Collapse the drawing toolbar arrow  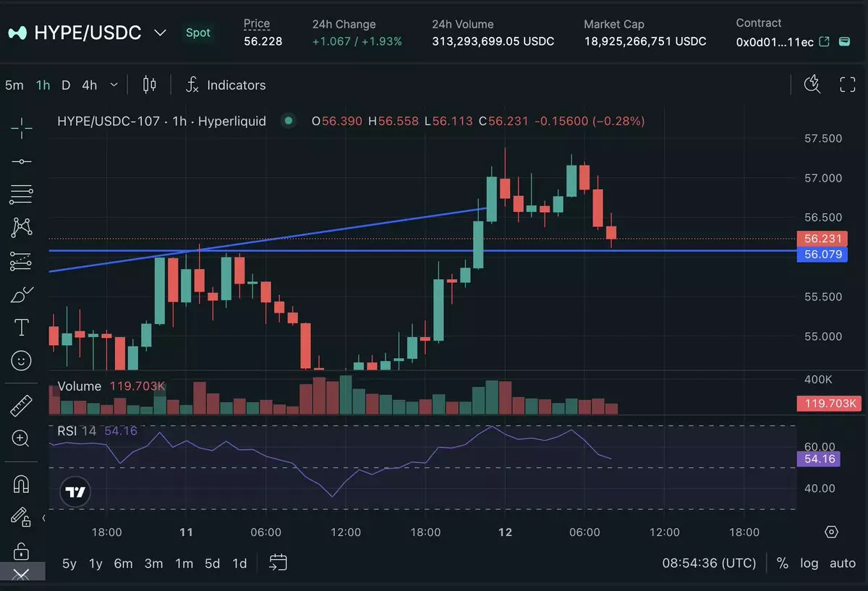point(43,518)
